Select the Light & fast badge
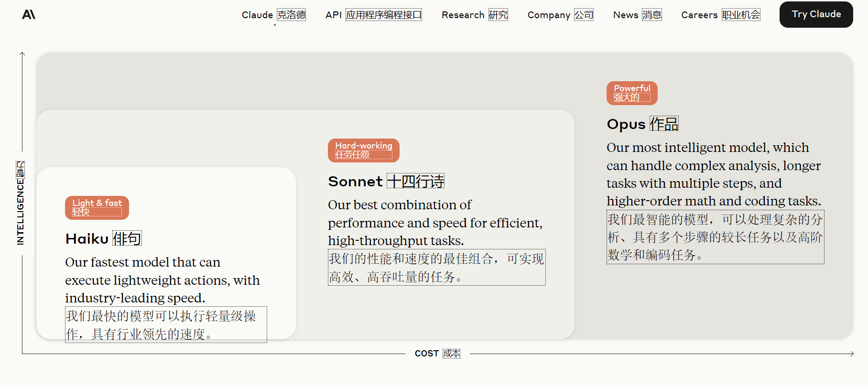This screenshot has width=868, height=387. point(97,208)
